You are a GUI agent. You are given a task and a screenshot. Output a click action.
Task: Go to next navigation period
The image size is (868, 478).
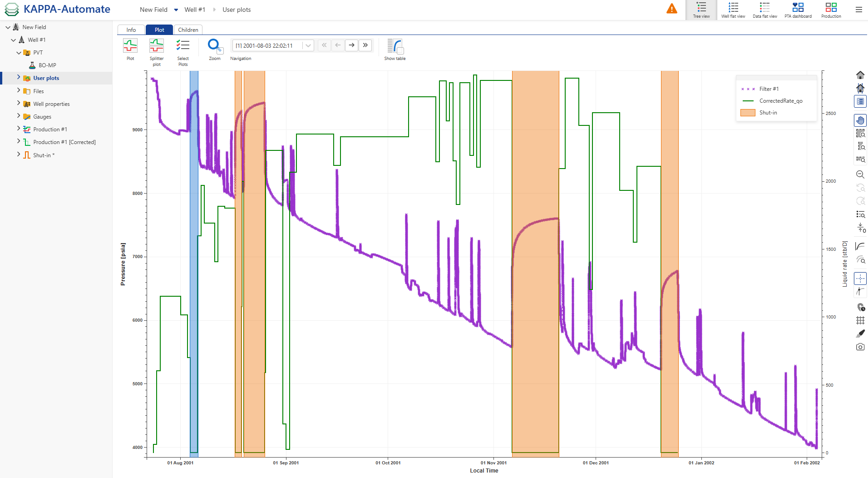point(351,45)
